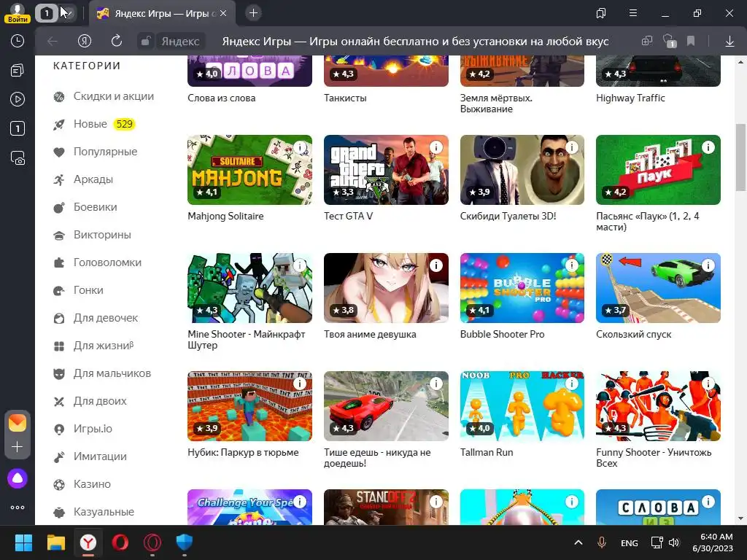Launch Alice assistant purple icon

18,478
